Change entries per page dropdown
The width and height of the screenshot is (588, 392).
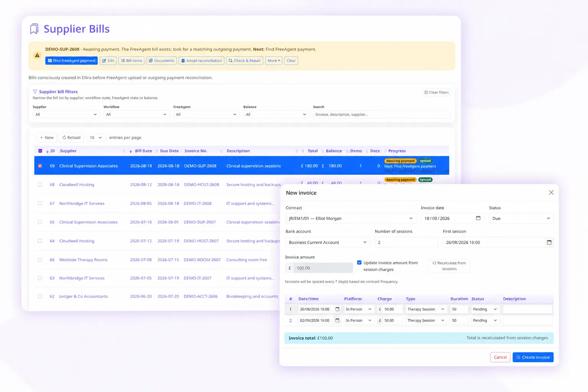(x=96, y=137)
